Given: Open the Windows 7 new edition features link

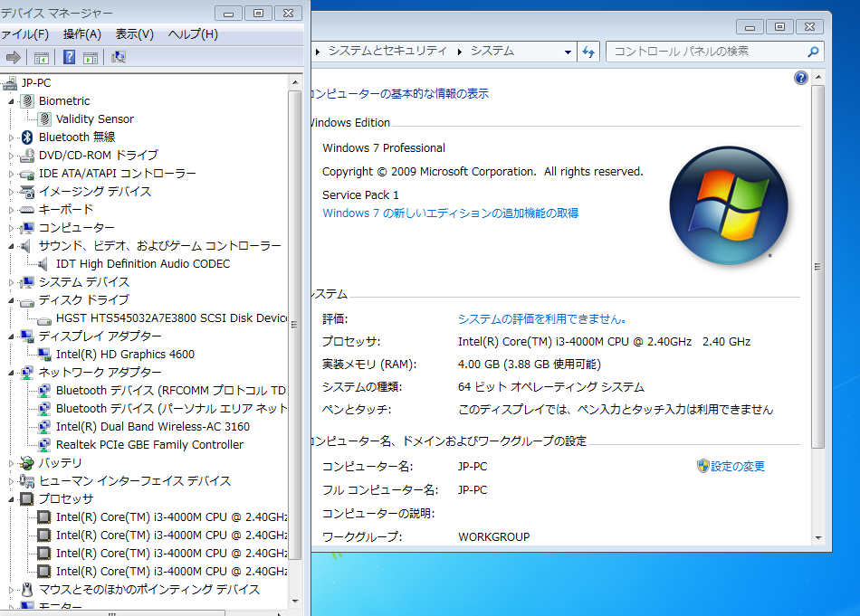Looking at the screenshot, I should pos(450,213).
